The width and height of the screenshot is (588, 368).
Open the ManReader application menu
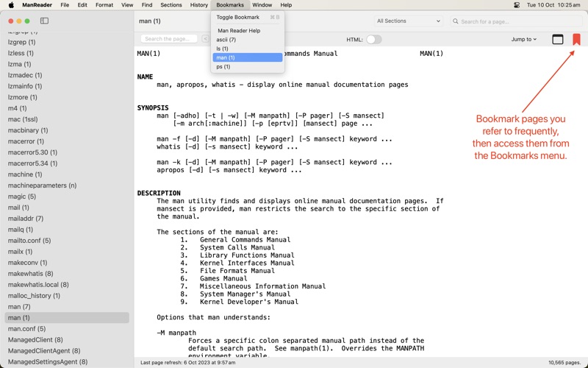point(37,5)
